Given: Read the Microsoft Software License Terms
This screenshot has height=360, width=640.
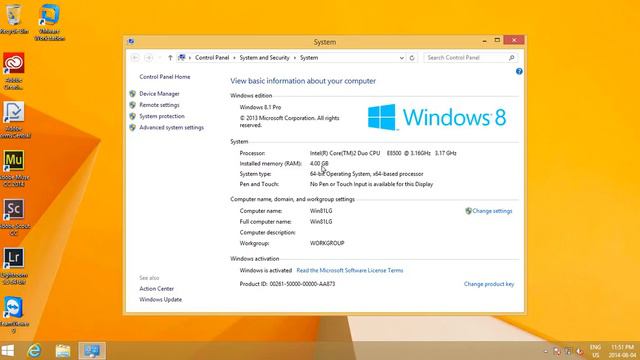Looking at the screenshot, I should pyautogui.click(x=350, y=270).
